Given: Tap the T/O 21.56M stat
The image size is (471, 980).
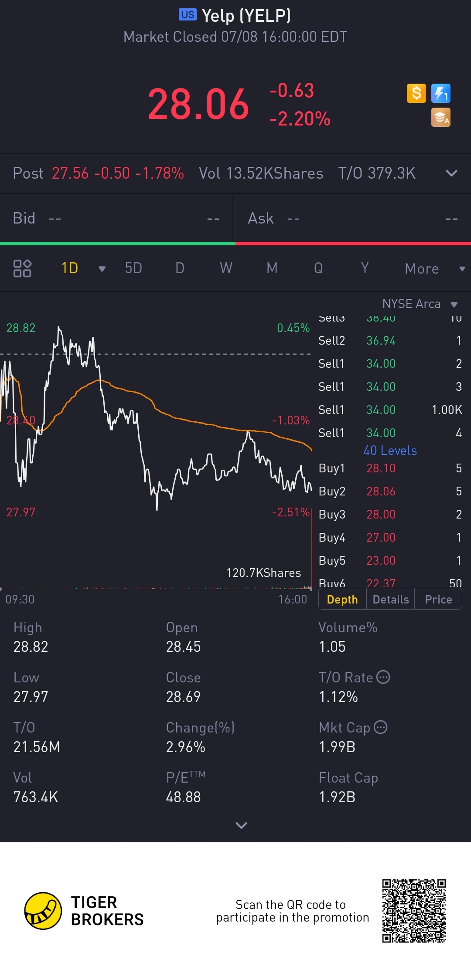Looking at the screenshot, I should tap(37, 737).
